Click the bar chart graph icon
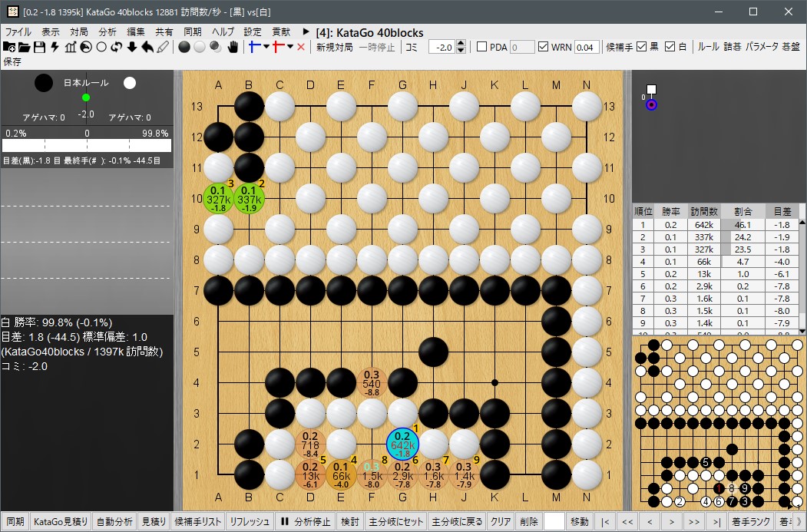Screen dimensions: 807x532 [x=71, y=48]
